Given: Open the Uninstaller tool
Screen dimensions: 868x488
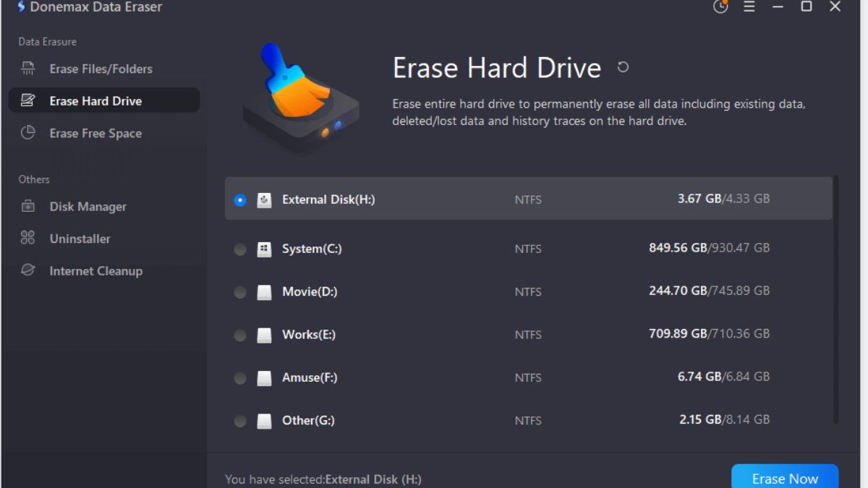Looking at the screenshot, I should pyautogui.click(x=104, y=239).
